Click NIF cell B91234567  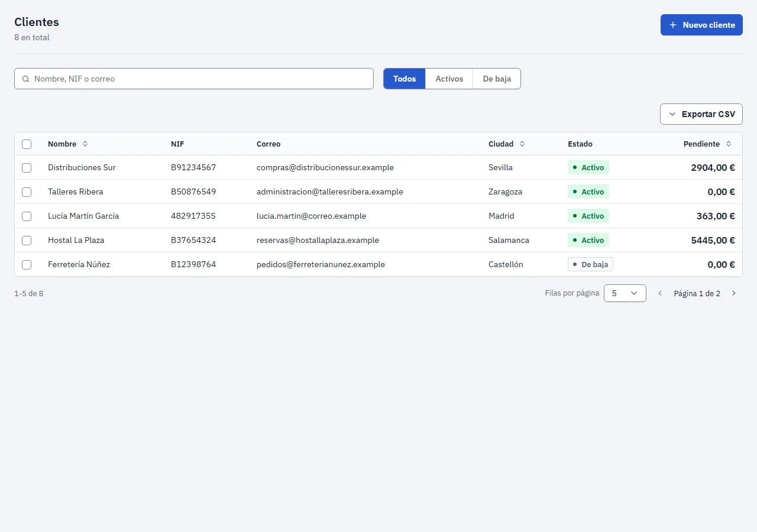point(193,167)
